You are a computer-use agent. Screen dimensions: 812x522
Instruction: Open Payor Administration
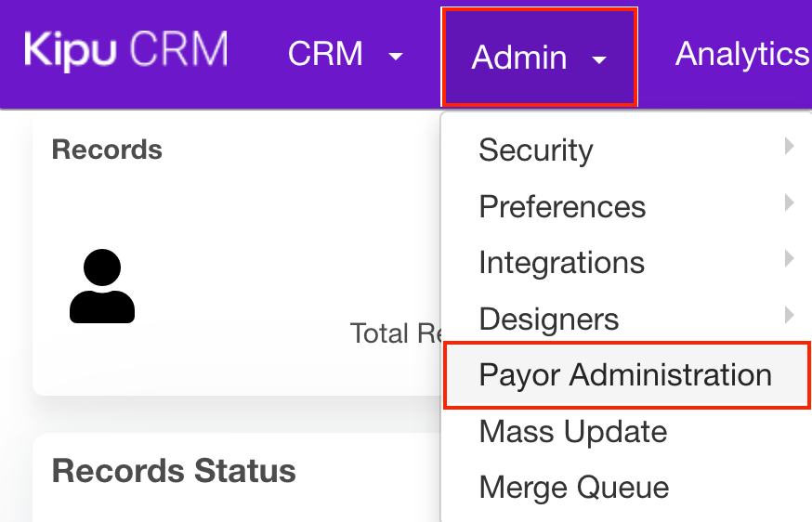pos(625,375)
